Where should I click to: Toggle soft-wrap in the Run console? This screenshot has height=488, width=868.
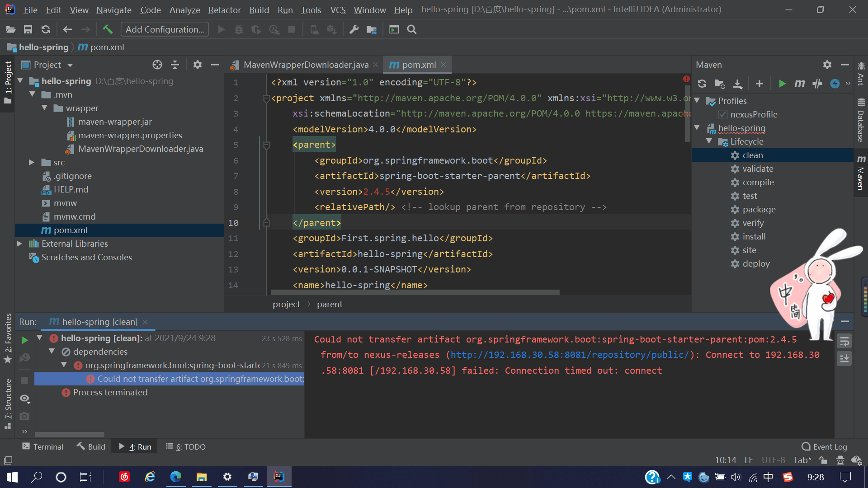pyautogui.click(x=844, y=341)
